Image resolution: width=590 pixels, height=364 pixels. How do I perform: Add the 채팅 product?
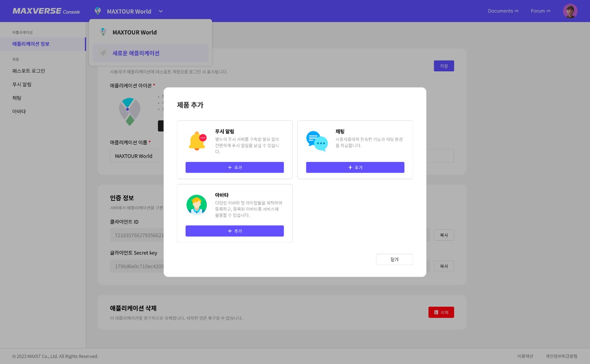click(355, 167)
